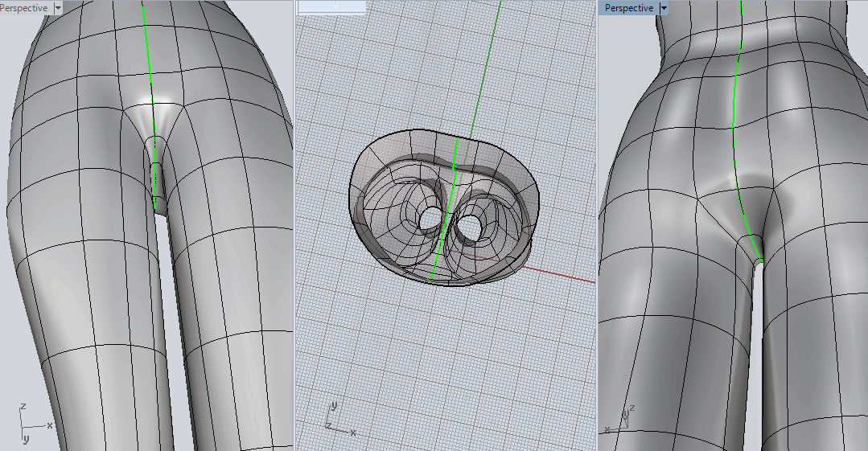Click empty grid area below cross-section model
This screenshot has height=451, width=868.
click(450, 362)
